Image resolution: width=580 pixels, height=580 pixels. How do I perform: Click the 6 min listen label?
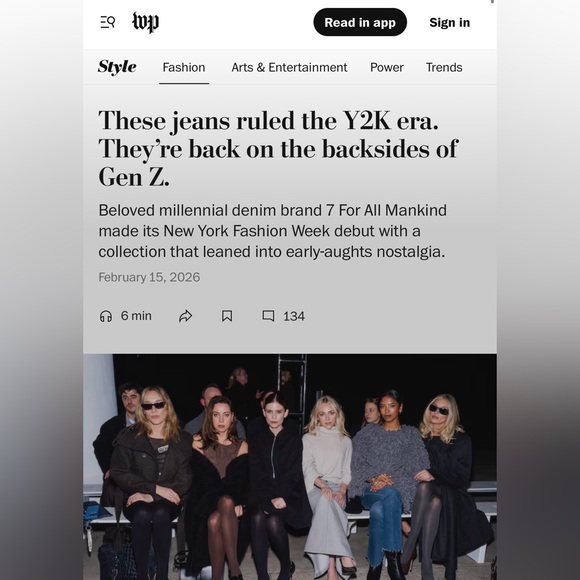click(x=136, y=316)
